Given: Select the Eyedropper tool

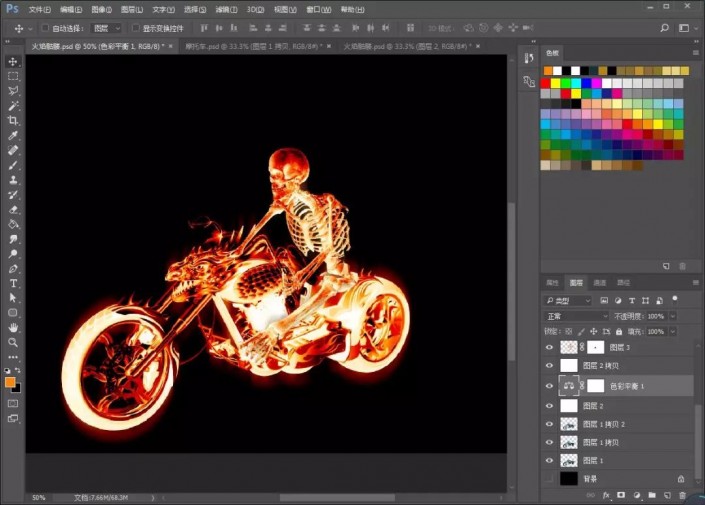Looking at the screenshot, I should [x=13, y=135].
